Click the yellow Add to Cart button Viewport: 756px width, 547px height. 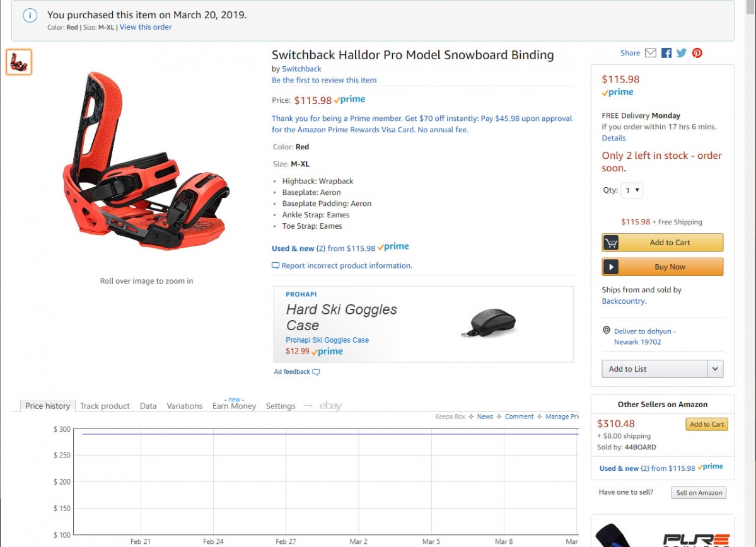point(663,243)
